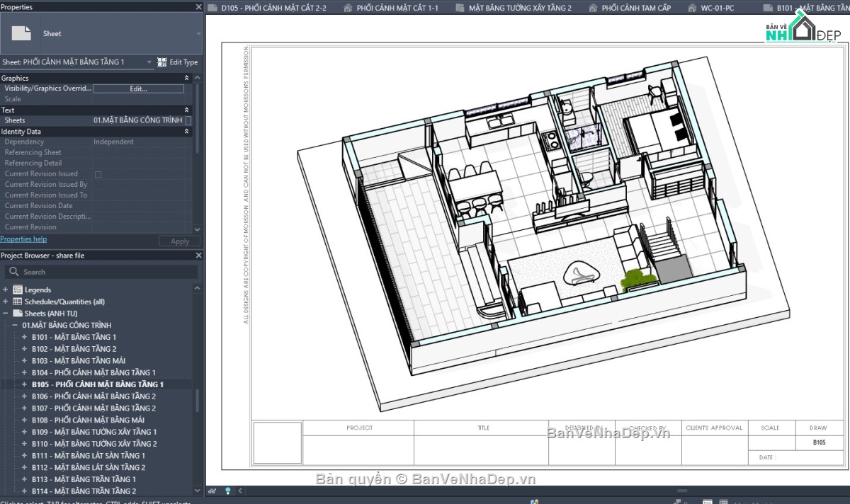Click the Sheets (ANH TU) sheet icon
This screenshot has height=504, width=850.
(18, 313)
